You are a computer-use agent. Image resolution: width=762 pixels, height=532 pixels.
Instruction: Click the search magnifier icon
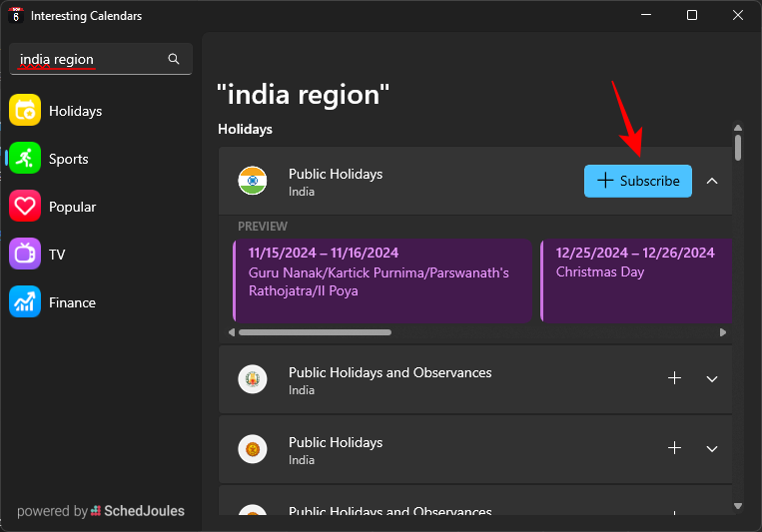point(174,60)
